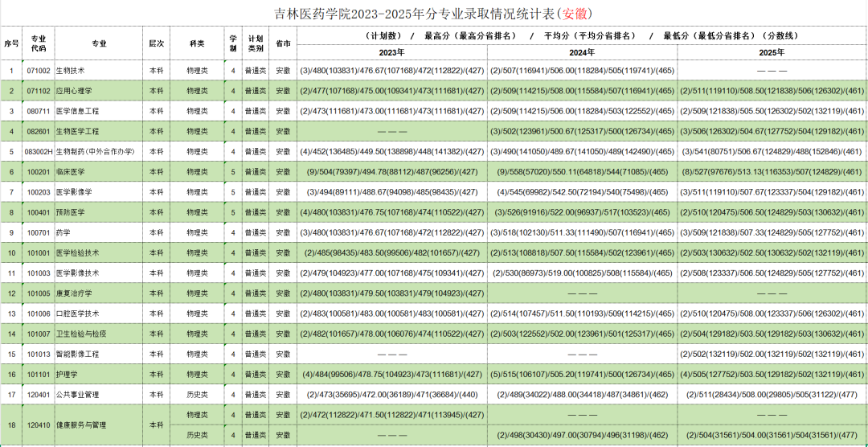Click major code 071002
Viewport: 868px width, 447px height.
click(39, 71)
